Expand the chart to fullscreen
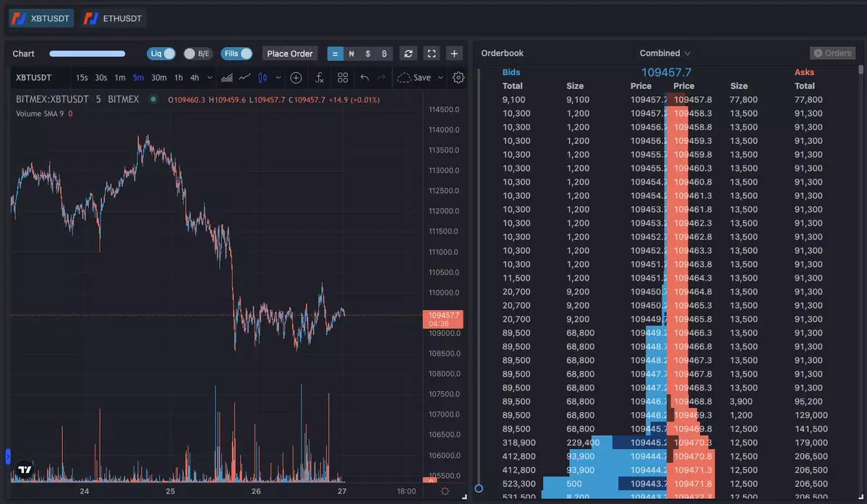 (x=432, y=54)
